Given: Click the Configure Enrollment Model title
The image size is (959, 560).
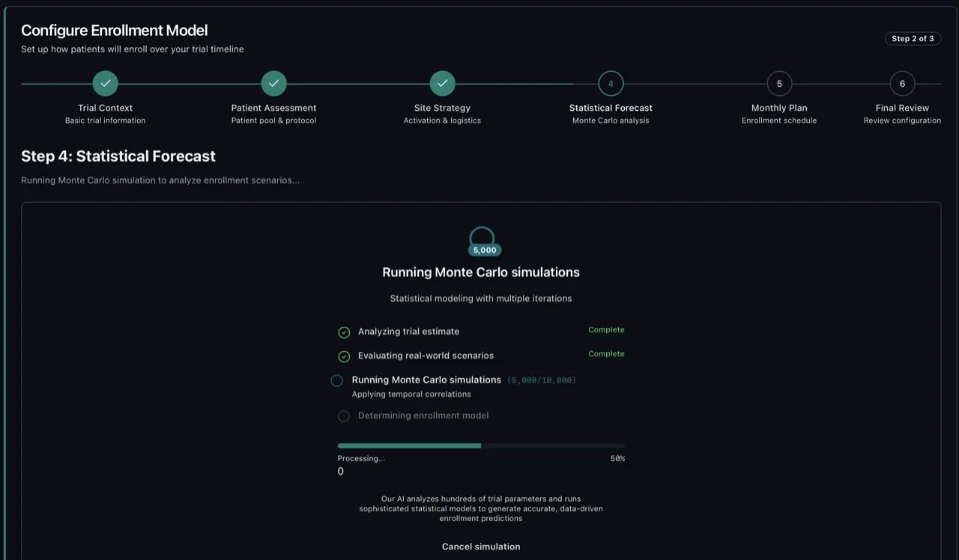Looking at the screenshot, I should [115, 31].
